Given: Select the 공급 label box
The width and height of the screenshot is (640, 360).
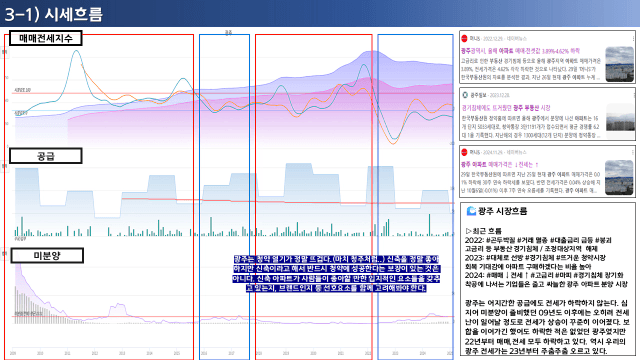Looking at the screenshot, I should [x=46, y=156].
